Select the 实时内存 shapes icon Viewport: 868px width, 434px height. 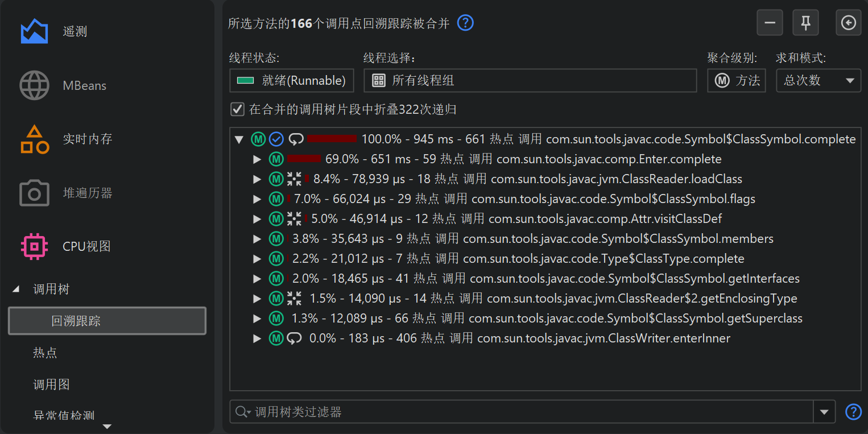(x=34, y=139)
